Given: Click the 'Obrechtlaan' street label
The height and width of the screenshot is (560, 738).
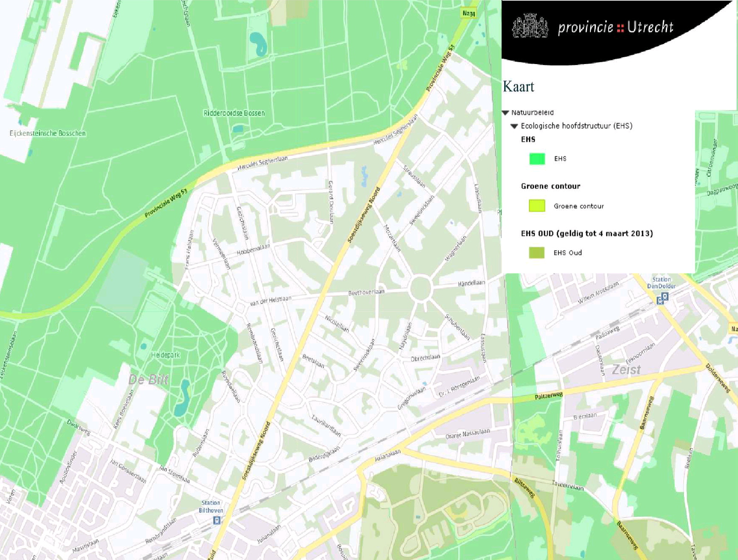Looking at the screenshot, I should (x=425, y=358).
